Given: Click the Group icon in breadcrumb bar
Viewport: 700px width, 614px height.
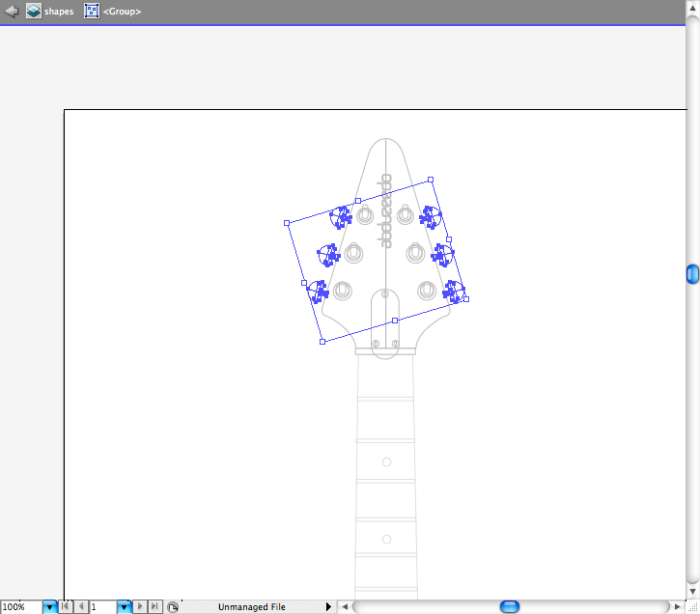Looking at the screenshot, I should click(x=92, y=12).
